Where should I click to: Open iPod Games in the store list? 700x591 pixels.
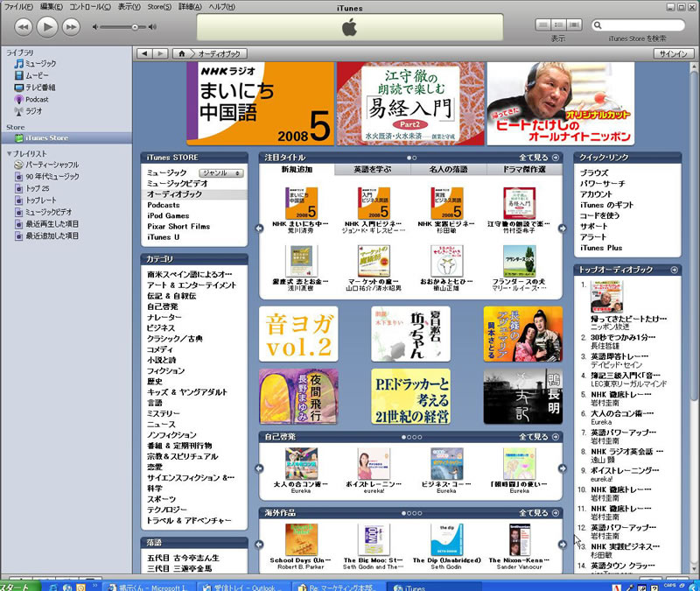[x=168, y=215]
